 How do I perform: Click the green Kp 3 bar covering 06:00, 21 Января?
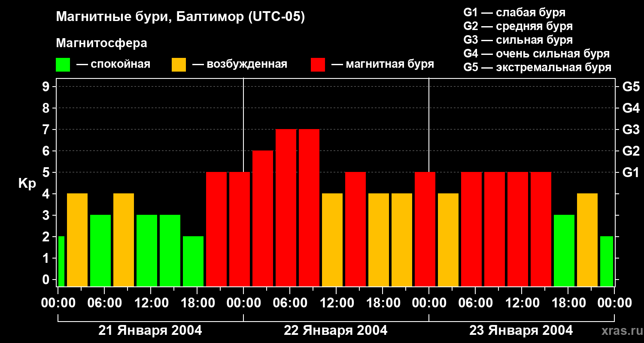tap(100, 250)
